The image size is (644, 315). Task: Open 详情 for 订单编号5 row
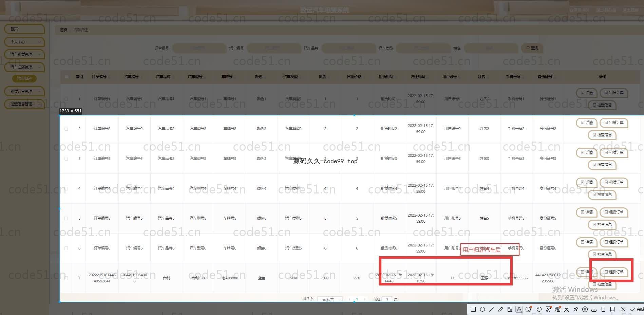pos(586,212)
